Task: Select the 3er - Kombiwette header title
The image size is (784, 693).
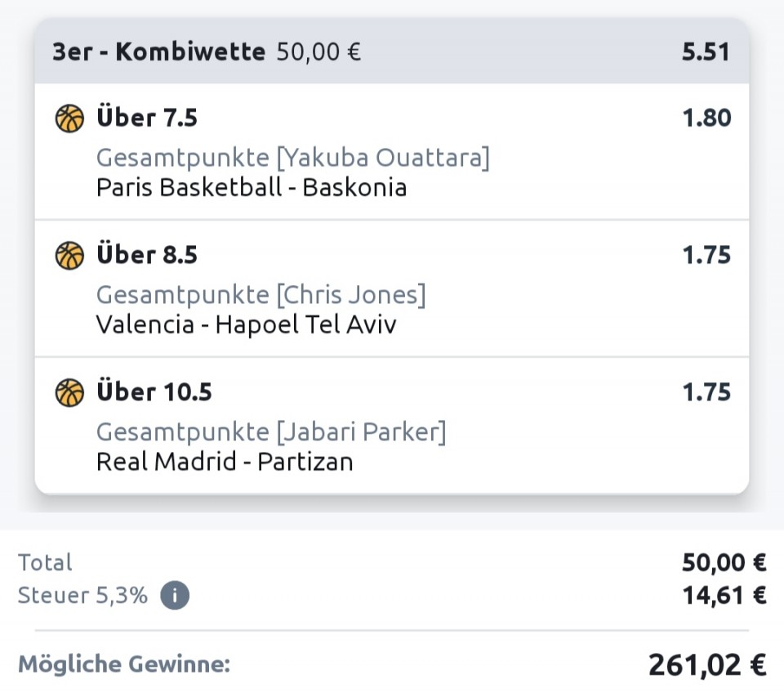Action: tap(158, 52)
